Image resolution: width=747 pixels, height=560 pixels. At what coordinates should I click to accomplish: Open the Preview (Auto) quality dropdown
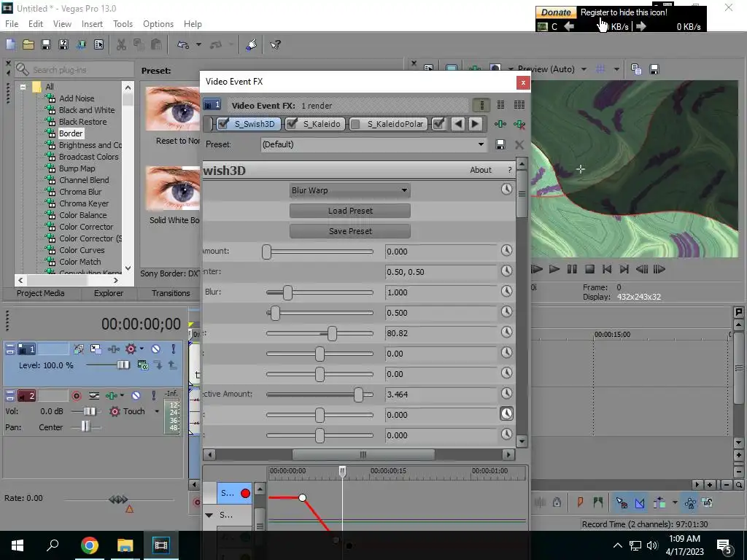[x=584, y=69]
